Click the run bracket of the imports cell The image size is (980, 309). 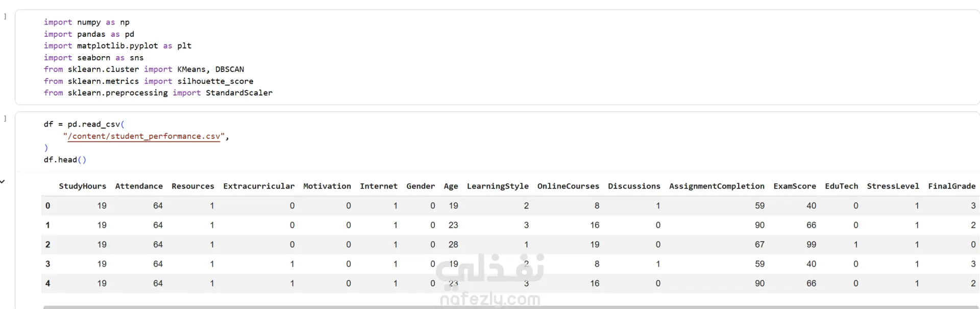[x=5, y=16]
